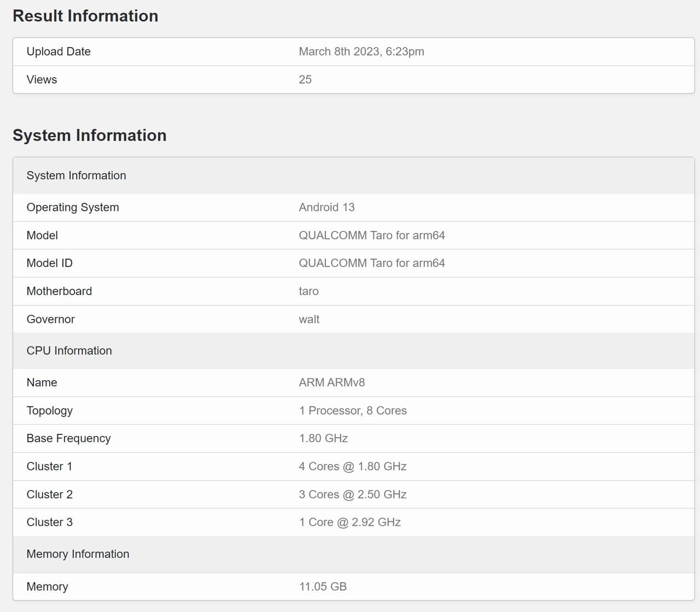Click the Cluster 3 value 1 Core @ 2.92 GHz
The image size is (700, 612).
pyautogui.click(x=349, y=522)
